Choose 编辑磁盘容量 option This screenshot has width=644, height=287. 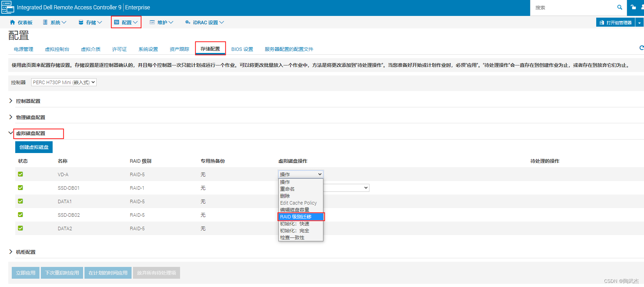(301, 210)
